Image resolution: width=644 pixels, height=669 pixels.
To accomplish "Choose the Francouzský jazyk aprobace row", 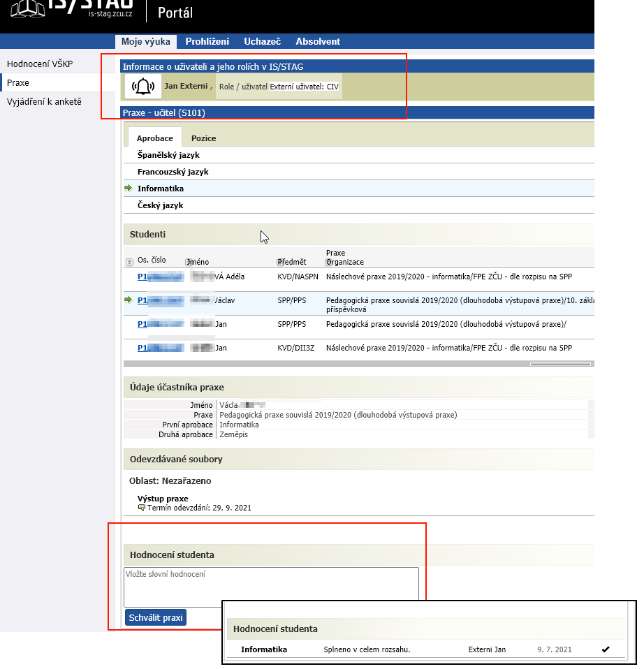I will point(358,172).
